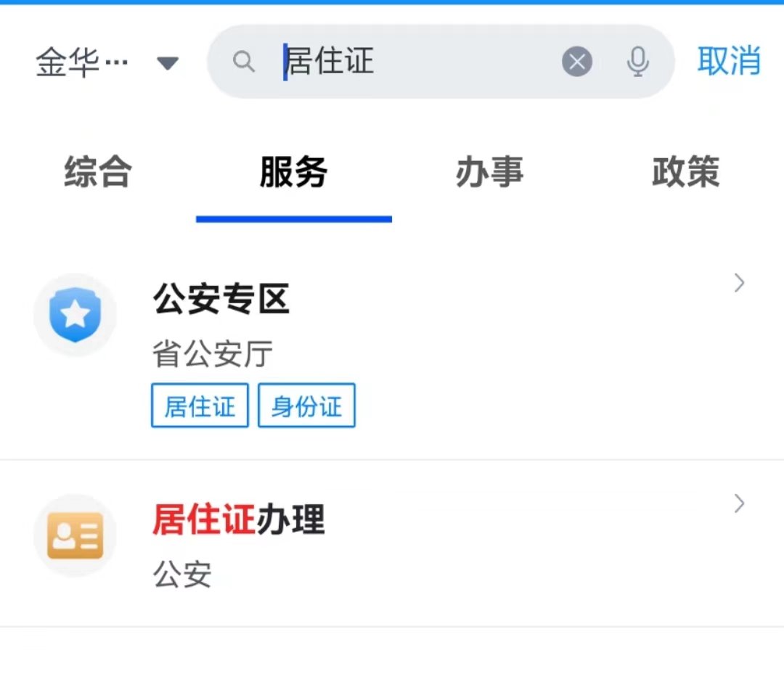This screenshot has height=674, width=784.
Task: Open the 居住证办理 chevron arrow
Action: 739,504
